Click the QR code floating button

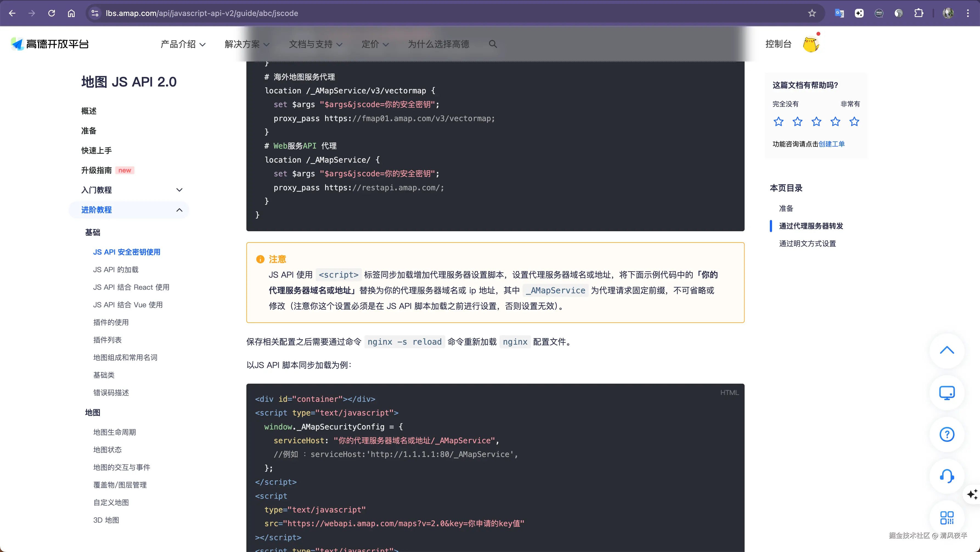click(947, 518)
